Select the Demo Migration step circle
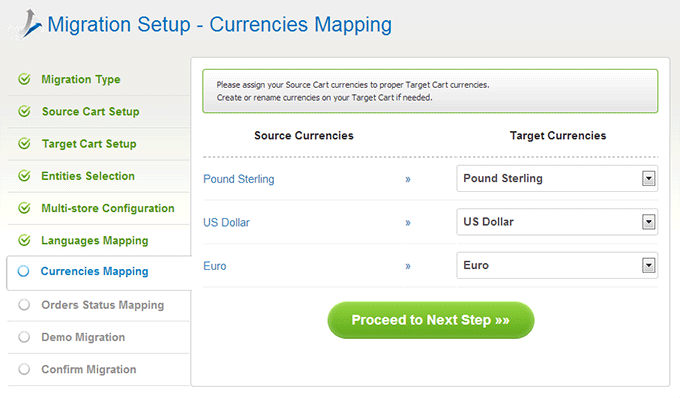 (24, 337)
